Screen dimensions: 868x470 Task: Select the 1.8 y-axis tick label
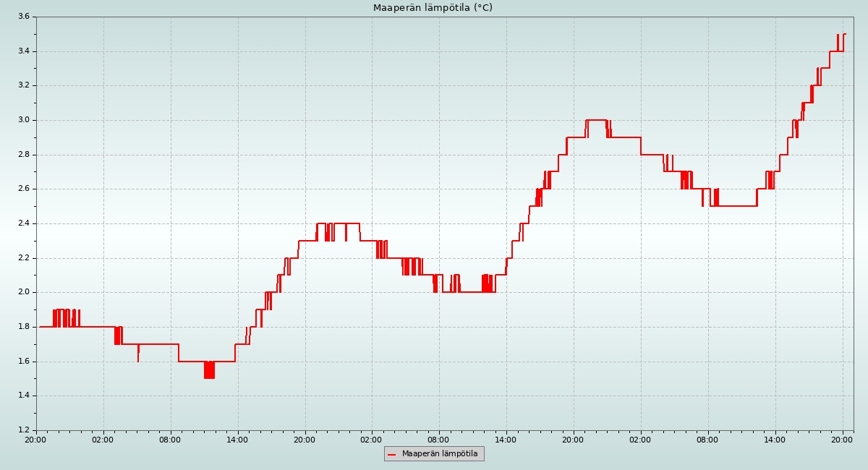point(23,327)
